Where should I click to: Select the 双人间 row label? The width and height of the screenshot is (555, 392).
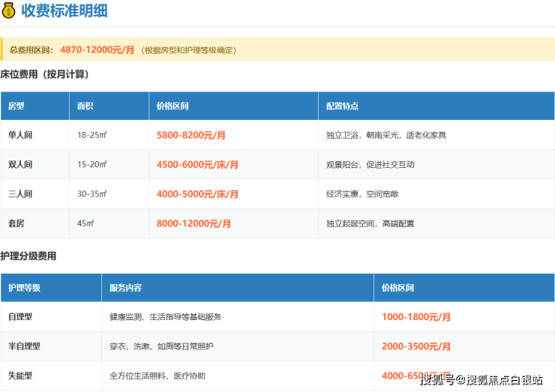click(x=20, y=164)
